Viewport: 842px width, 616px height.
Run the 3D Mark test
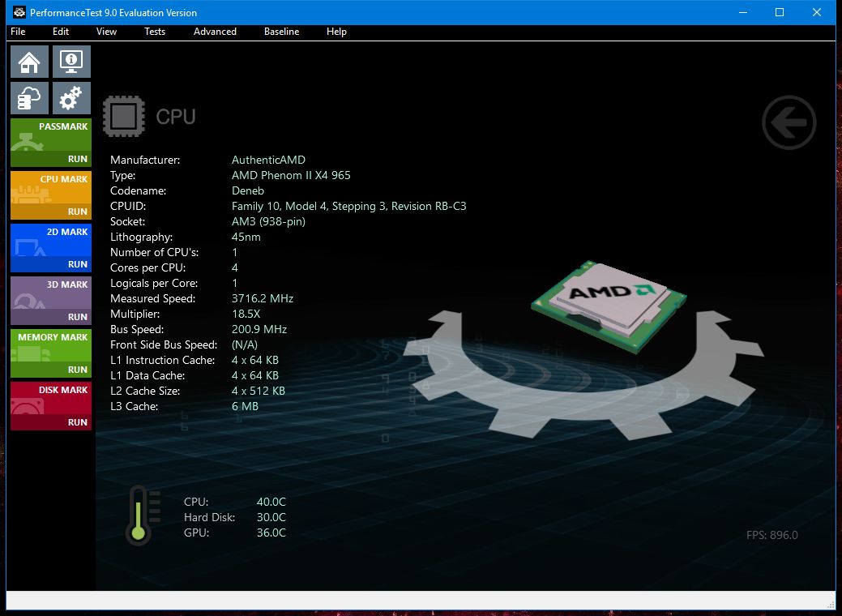click(77, 317)
